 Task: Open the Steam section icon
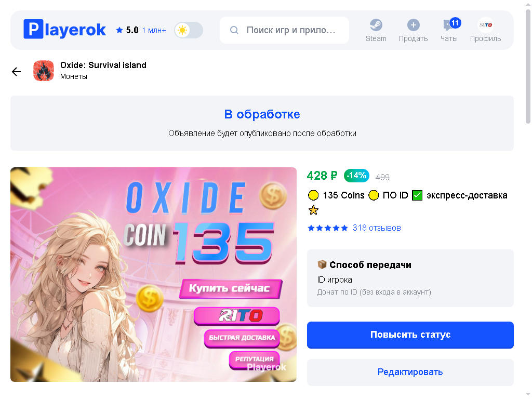point(376,25)
